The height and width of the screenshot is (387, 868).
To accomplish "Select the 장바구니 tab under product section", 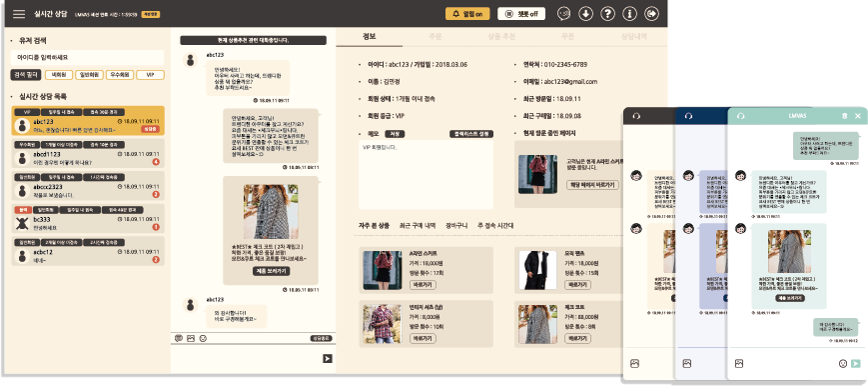I will coord(456,226).
